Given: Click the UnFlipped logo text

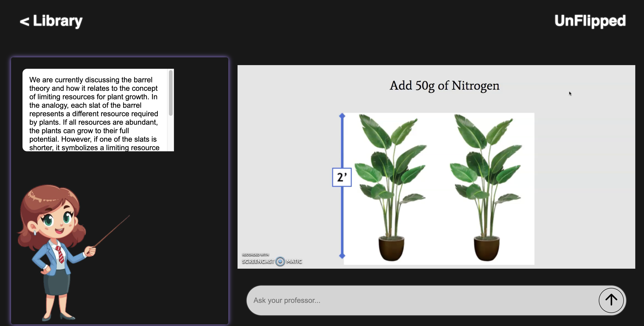Looking at the screenshot, I should [590, 21].
